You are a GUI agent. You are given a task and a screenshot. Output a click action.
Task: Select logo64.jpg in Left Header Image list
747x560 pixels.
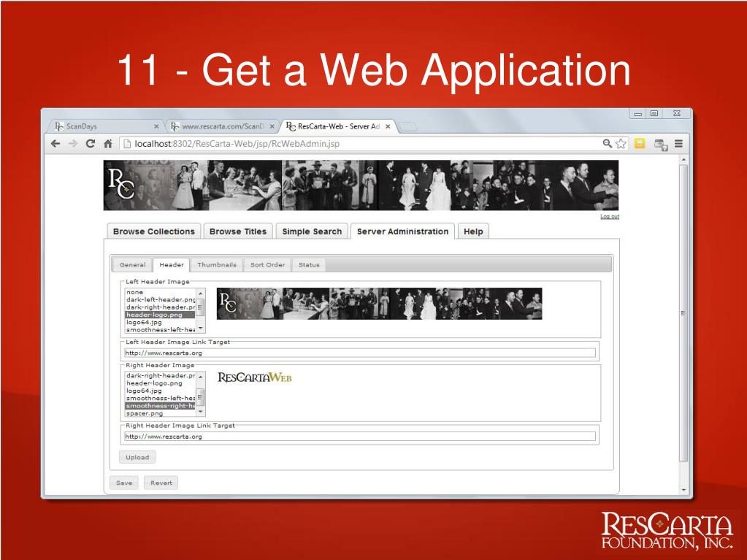coord(160,323)
